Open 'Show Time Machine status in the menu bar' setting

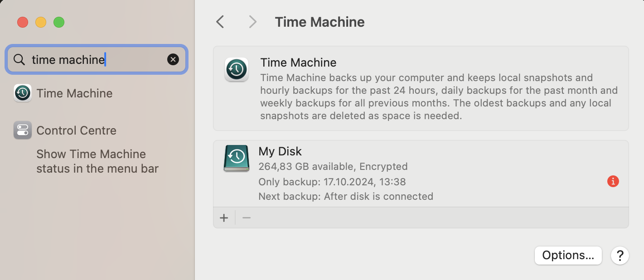pos(97,161)
